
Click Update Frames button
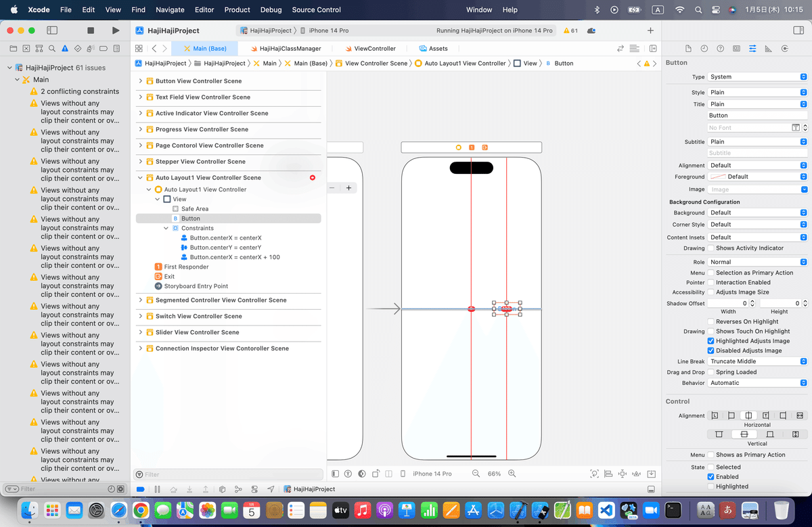594,474
